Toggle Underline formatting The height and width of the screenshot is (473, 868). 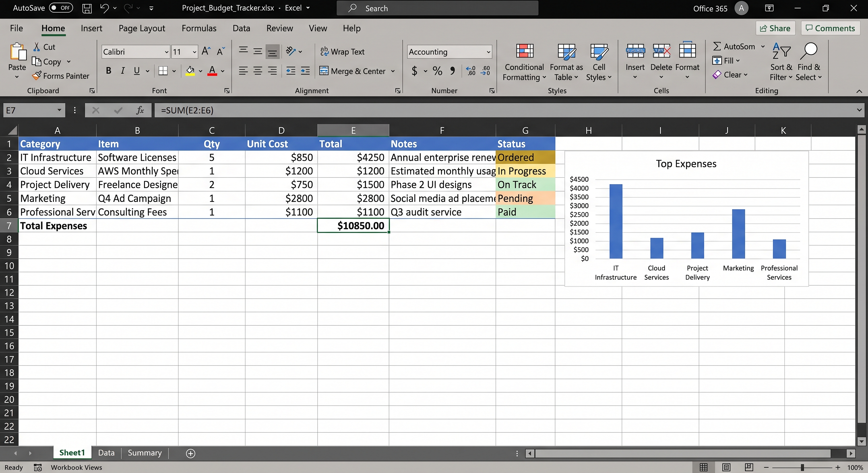coord(137,71)
